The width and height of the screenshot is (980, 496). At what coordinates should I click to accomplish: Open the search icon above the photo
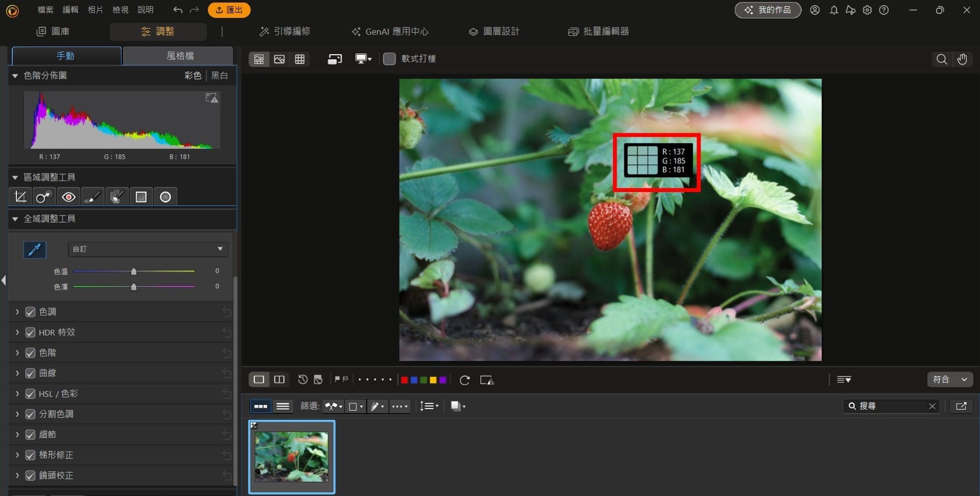pyautogui.click(x=941, y=59)
